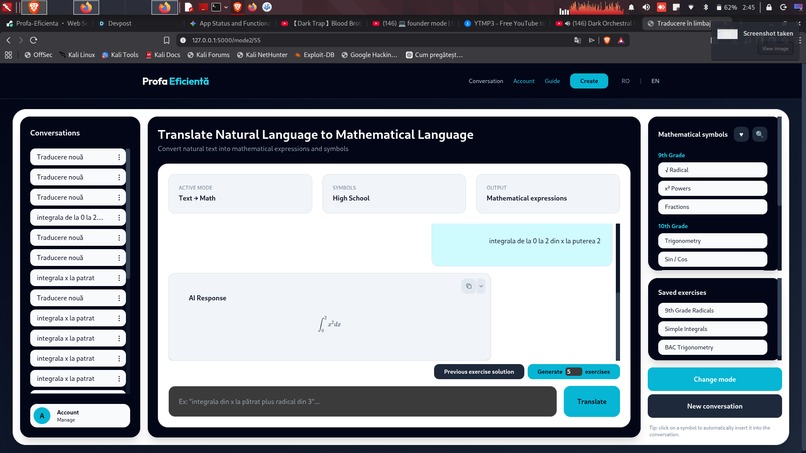The width and height of the screenshot is (806, 453).
Task: Click the Generate exercises button
Action: (x=574, y=372)
